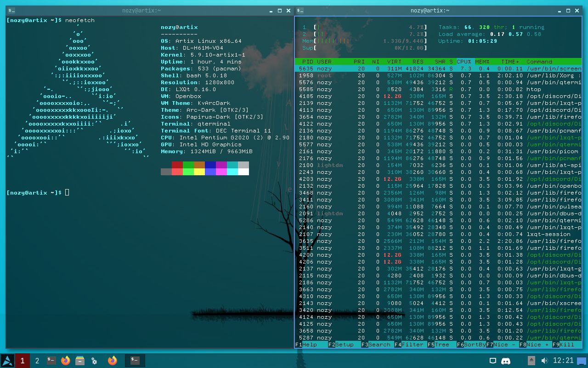Click the dark blue swatch in neofetch palette
The image size is (588, 368).
tap(210, 165)
